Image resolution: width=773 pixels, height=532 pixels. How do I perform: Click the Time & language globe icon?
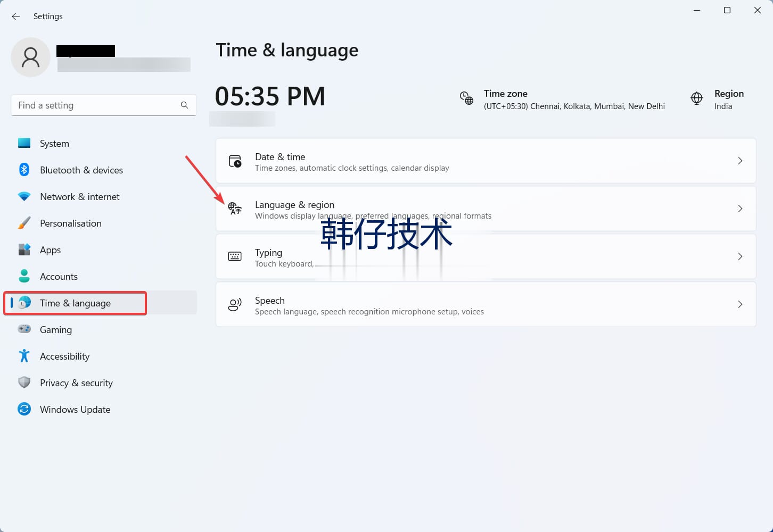pyautogui.click(x=24, y=303)
